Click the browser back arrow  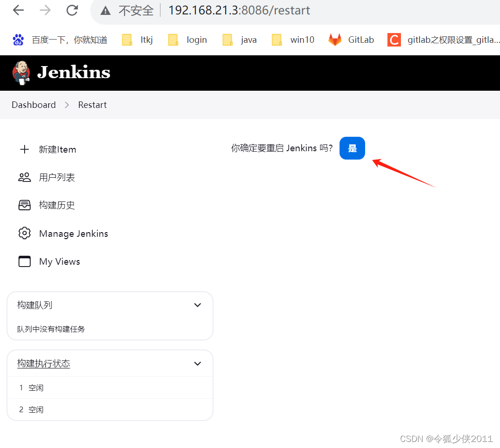tap(19, 10)
